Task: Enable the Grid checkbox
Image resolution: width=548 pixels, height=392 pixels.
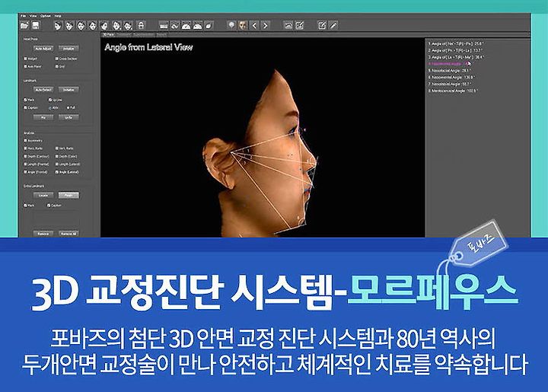Action: pyautogui.click(x=57, y=66)
